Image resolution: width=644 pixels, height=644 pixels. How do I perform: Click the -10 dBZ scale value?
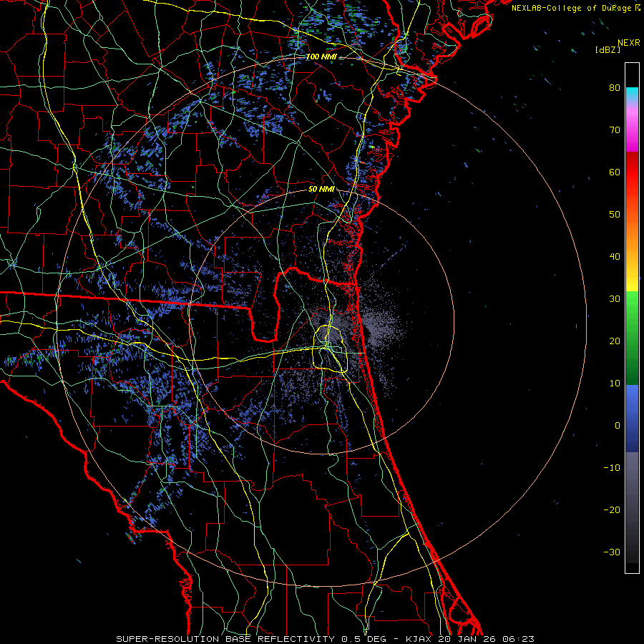click(612, 468)
